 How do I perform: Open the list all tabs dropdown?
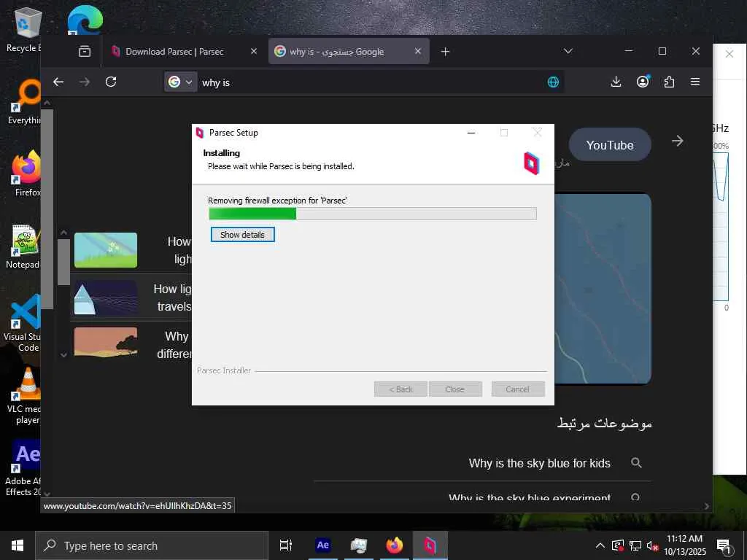click(x=568, y=51)
